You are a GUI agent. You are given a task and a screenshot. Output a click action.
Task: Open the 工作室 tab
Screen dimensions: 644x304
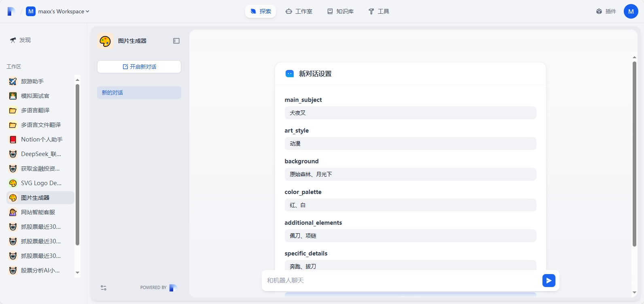(x=299, y=11)
